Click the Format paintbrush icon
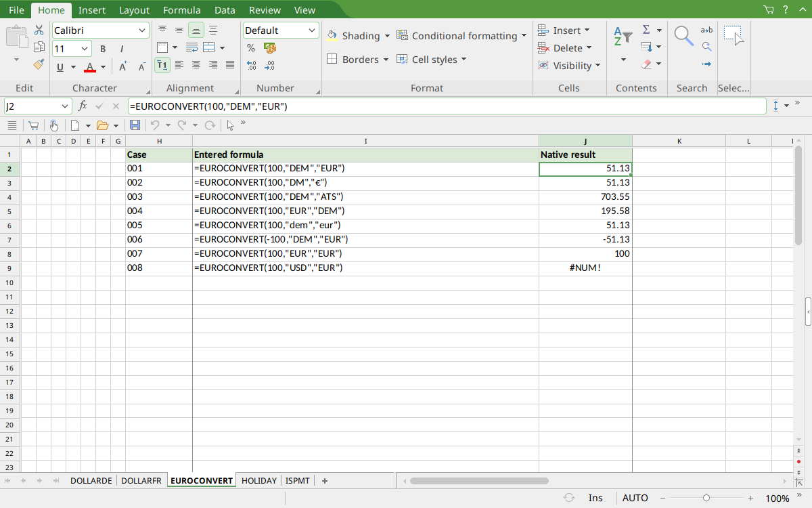 point(39,64)
